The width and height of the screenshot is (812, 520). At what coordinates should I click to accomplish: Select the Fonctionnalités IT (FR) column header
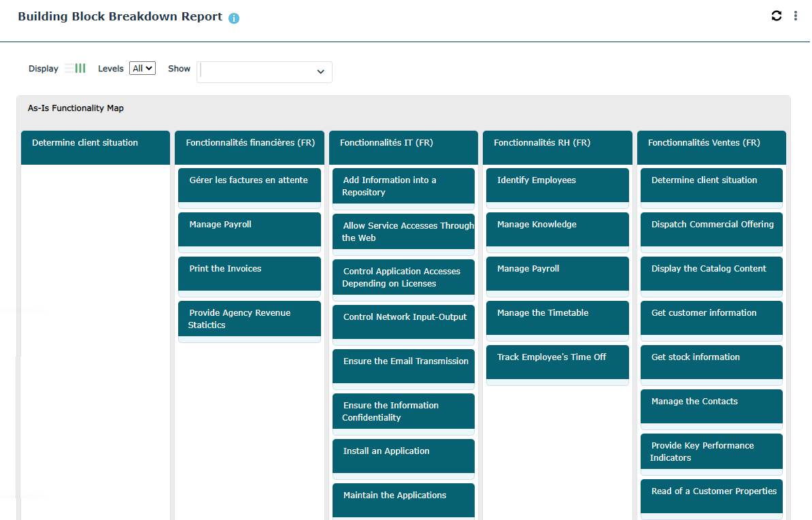pyautogui.click(x=386, y=143)
